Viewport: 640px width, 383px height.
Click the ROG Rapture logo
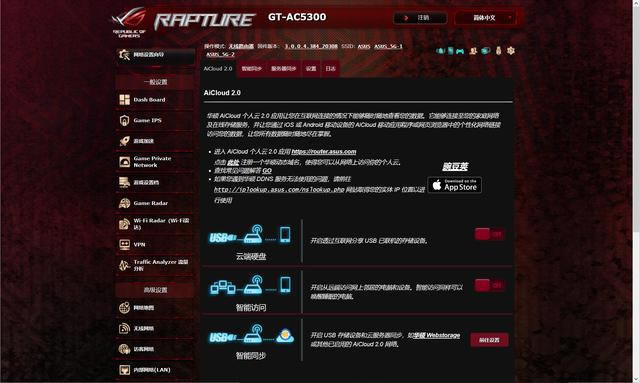pos(184,21)
